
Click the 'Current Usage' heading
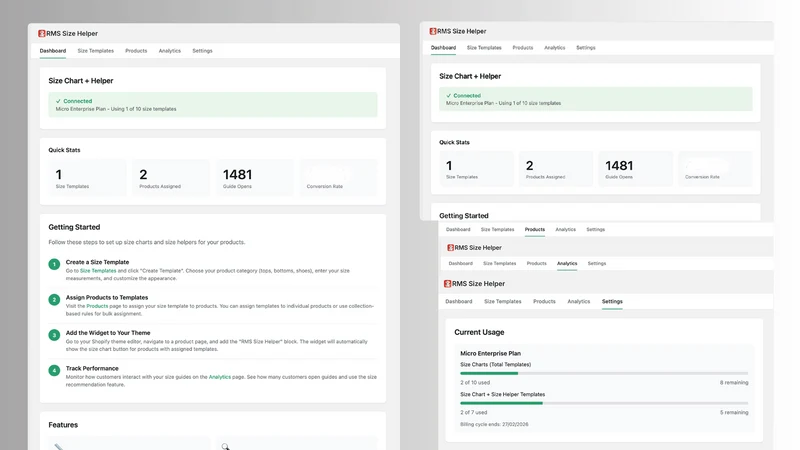pyautogui.click(x=479, y=332)
